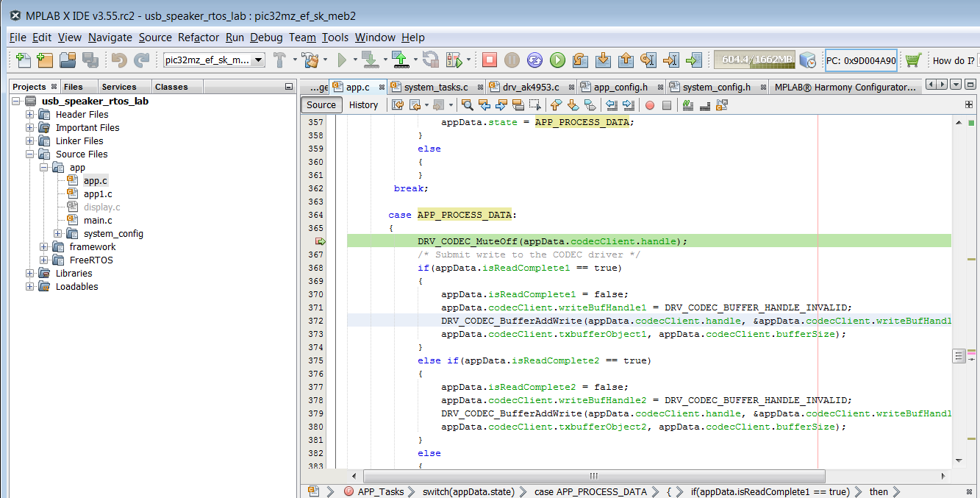The image size is (980, 498).
Task: Click the New File toolbar icon
Action: tap(24, 60)
